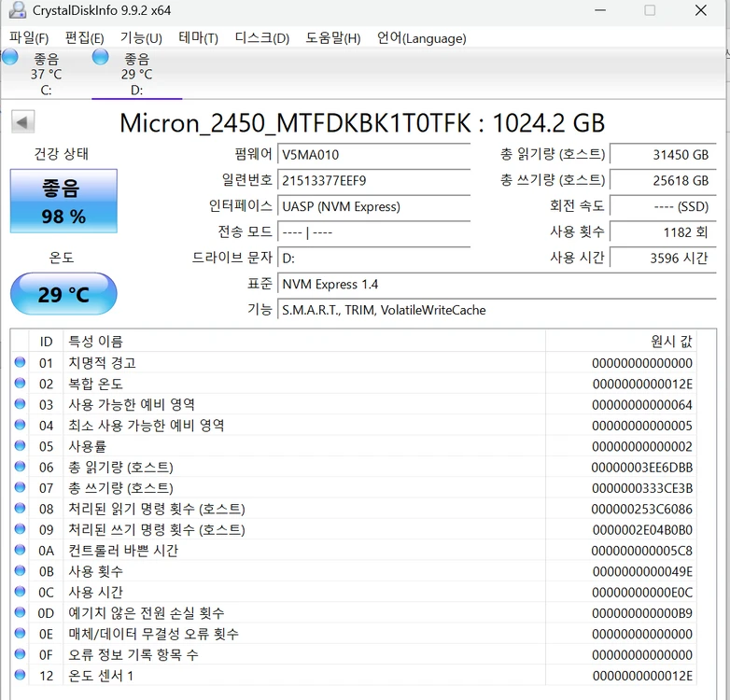Click the interface field UASP (NVM Express)
This screenshot has height=700, width=730.
373,206
